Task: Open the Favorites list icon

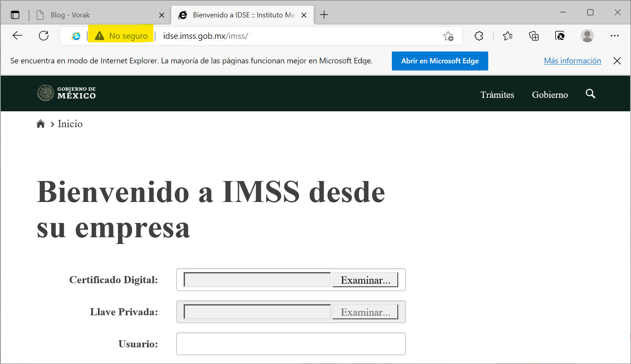Action: 508,36
